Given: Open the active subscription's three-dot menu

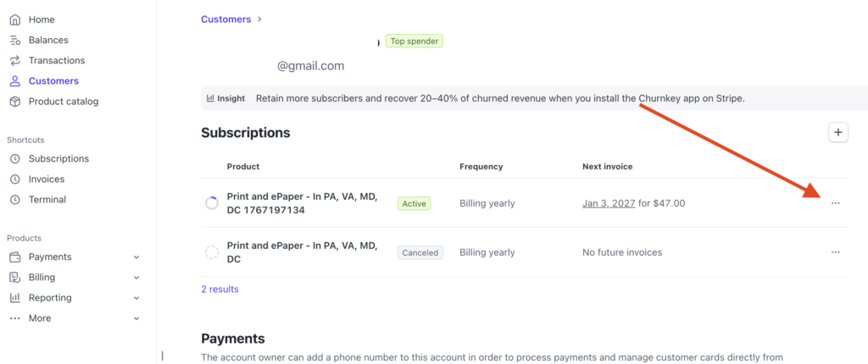Looking at the screenshot, I should [x=836, y=203].
